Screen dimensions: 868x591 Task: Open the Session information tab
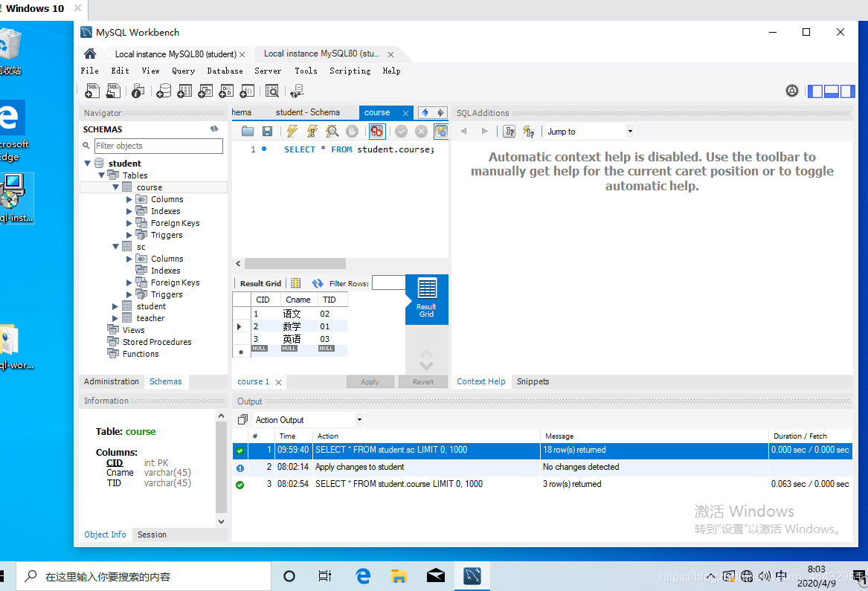pyautogui.click(x=152, y=535)
